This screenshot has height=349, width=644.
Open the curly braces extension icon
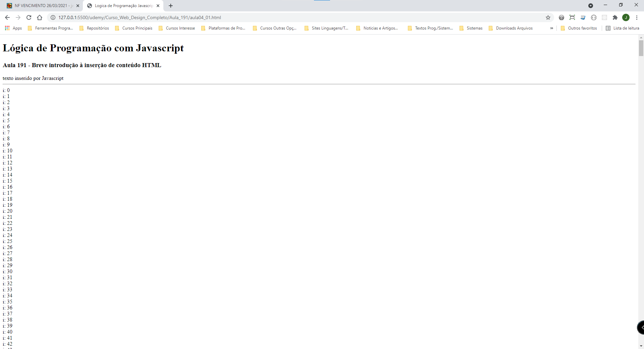594,17
